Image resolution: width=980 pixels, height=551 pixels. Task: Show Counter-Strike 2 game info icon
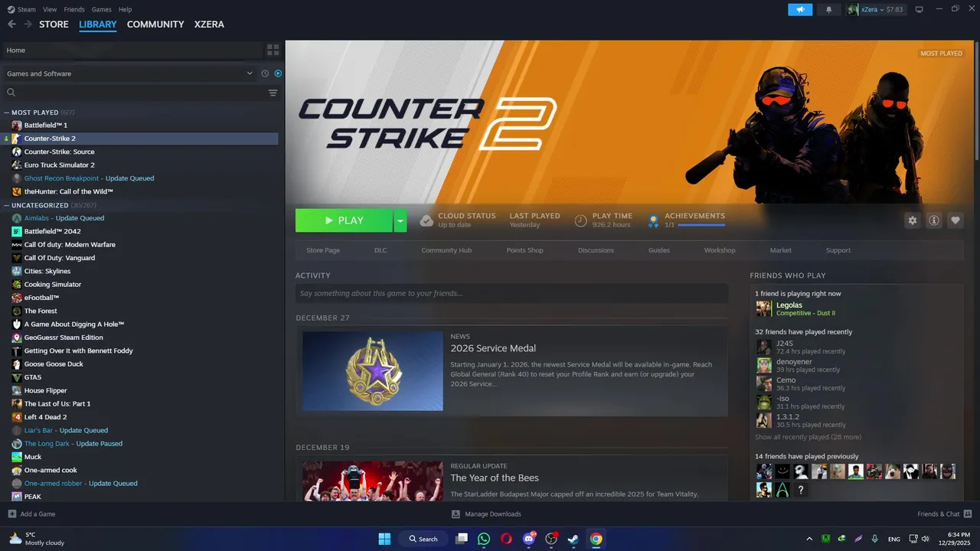pos(933,220)
